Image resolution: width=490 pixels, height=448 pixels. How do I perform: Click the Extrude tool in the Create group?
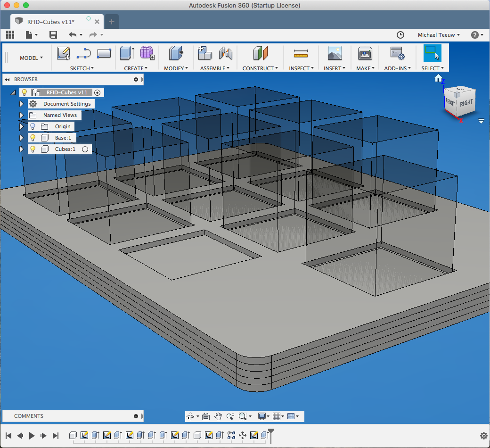tap(127, 53)
